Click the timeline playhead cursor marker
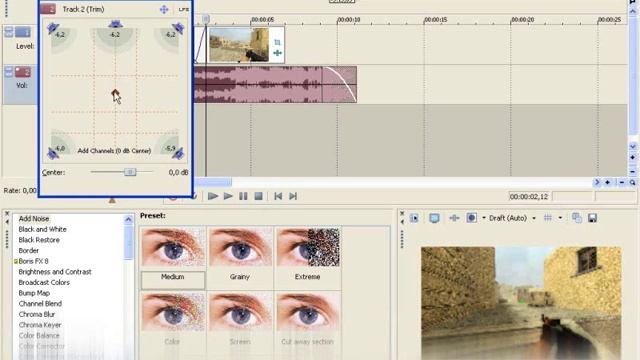This screenshot has width=640, height=360. tap(206, 19)
